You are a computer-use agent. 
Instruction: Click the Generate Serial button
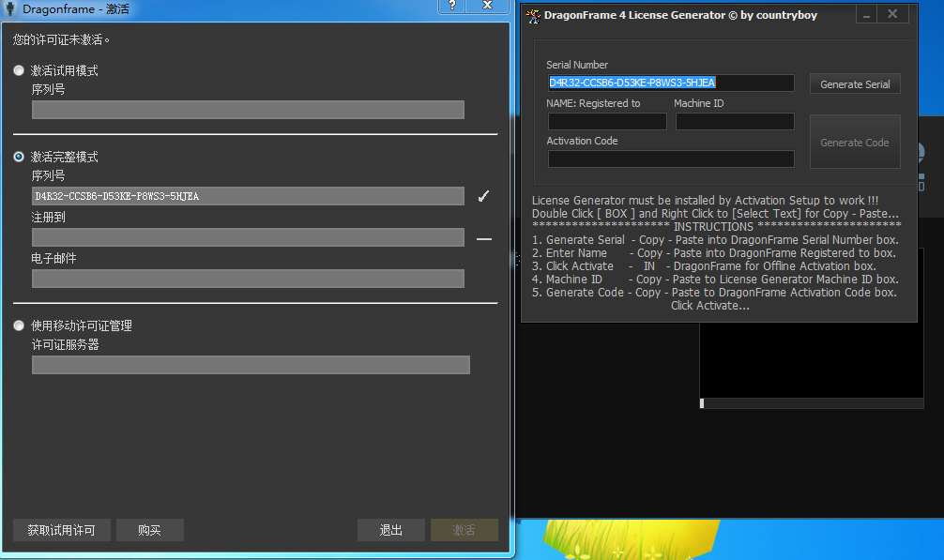point(855,84)
